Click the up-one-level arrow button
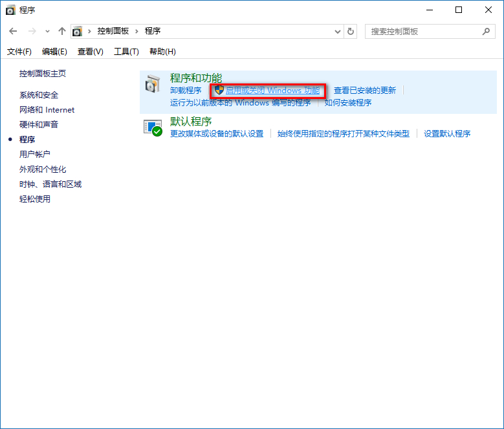 click(x=62, y=31)
